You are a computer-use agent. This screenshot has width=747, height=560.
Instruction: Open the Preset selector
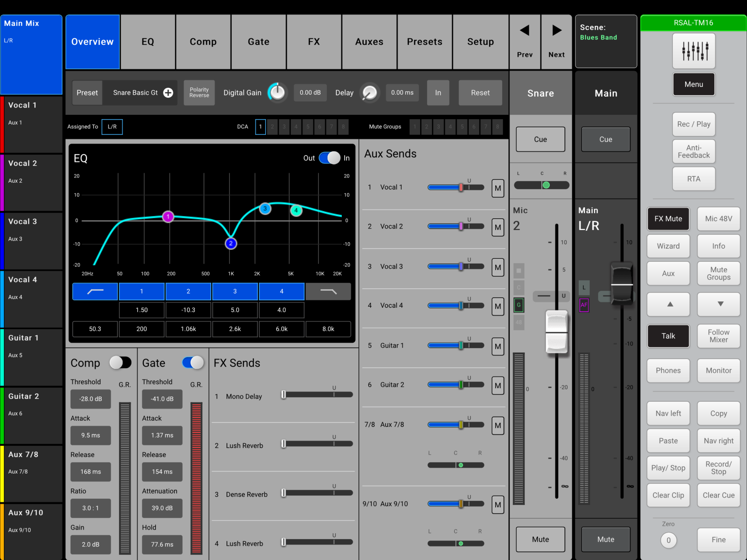87,92
